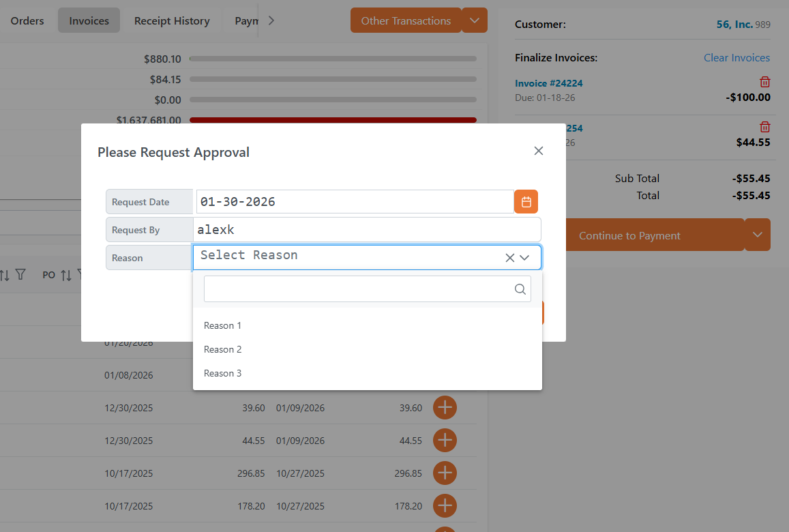Viewport: 789px width, 532px height.
Task: Switch to the Orders tab
Action: (27, 20)
